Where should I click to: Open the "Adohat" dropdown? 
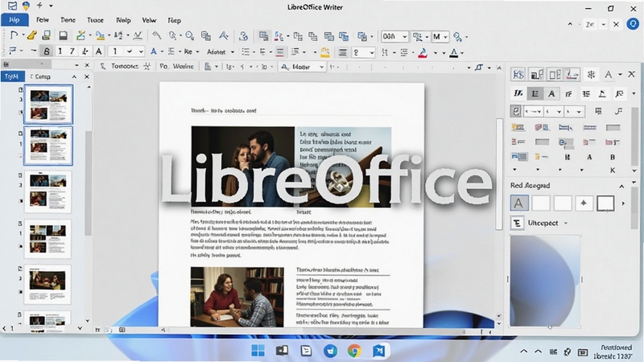(221, 51)
